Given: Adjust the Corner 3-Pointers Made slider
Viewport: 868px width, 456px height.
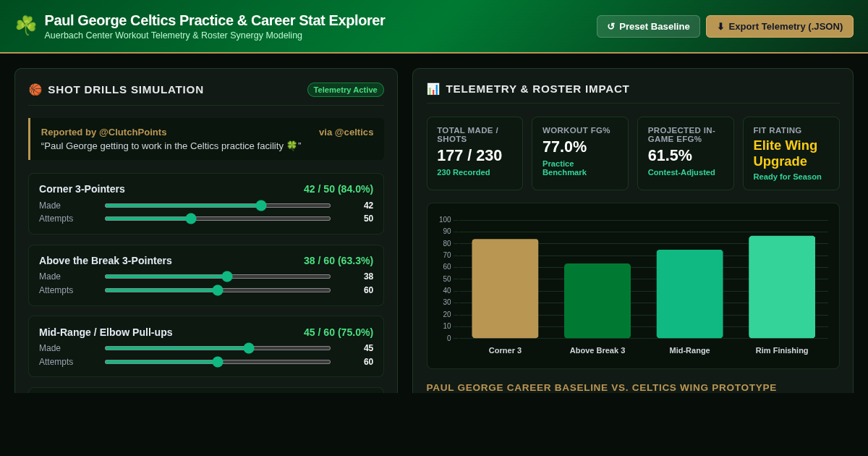Looking at the screenshot, I should coord(218,206).
